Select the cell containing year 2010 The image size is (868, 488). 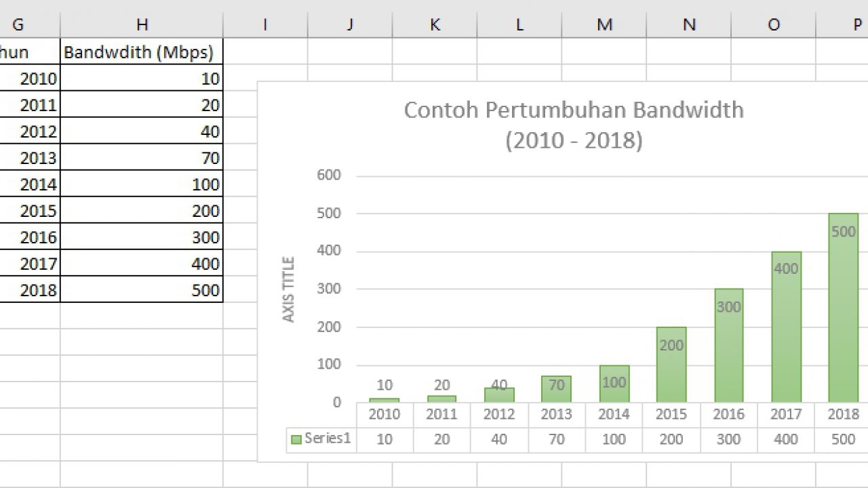click(31, 78)
